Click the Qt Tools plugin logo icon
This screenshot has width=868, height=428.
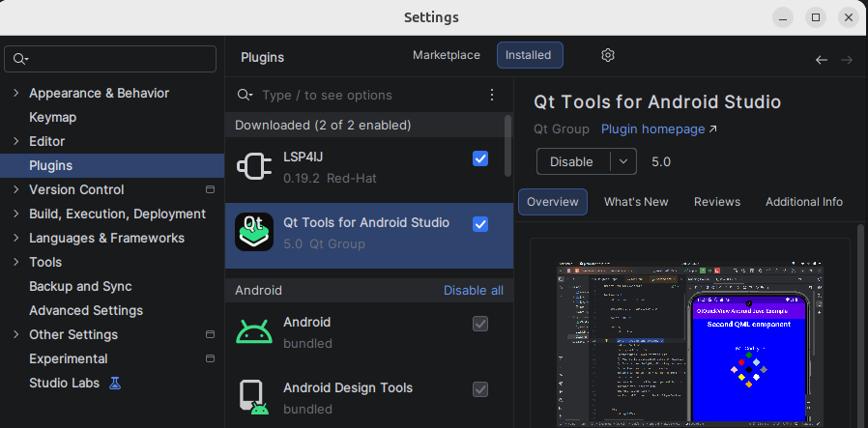[x=253, y=232]
